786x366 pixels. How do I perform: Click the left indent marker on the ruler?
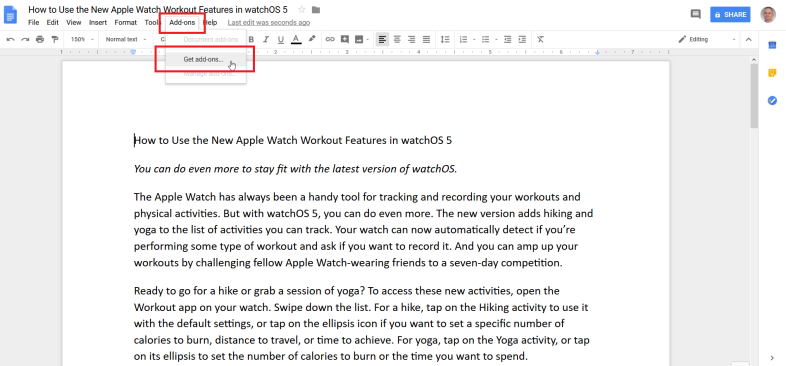tap(133, 52)
